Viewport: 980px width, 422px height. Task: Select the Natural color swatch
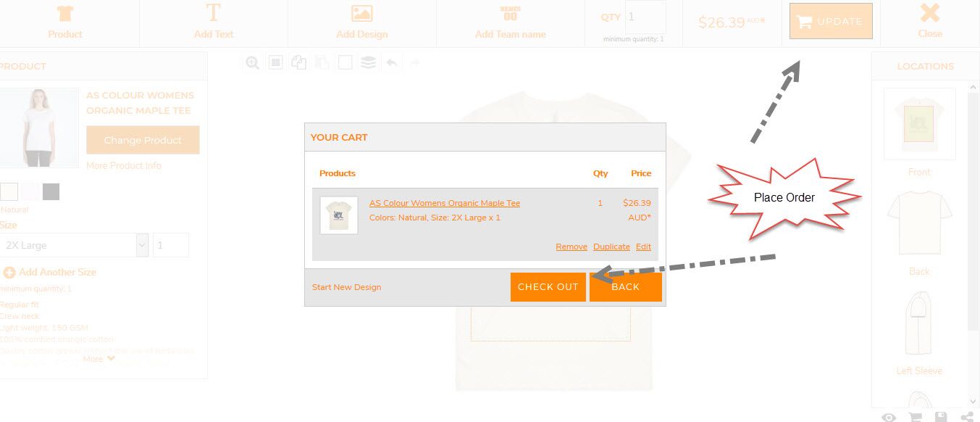point(9,191)
